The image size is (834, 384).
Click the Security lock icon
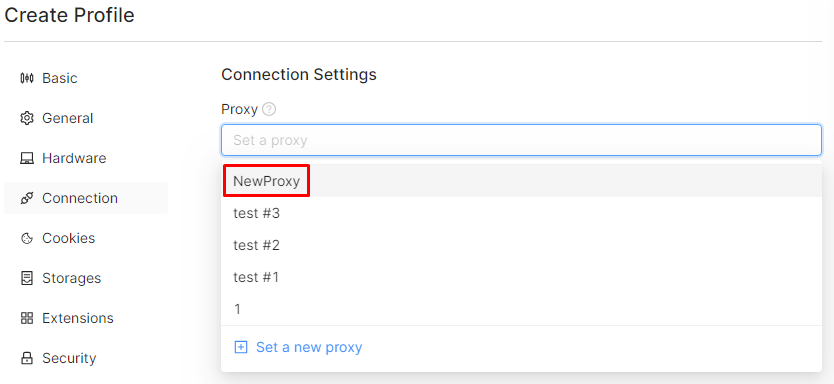point(27,358)
